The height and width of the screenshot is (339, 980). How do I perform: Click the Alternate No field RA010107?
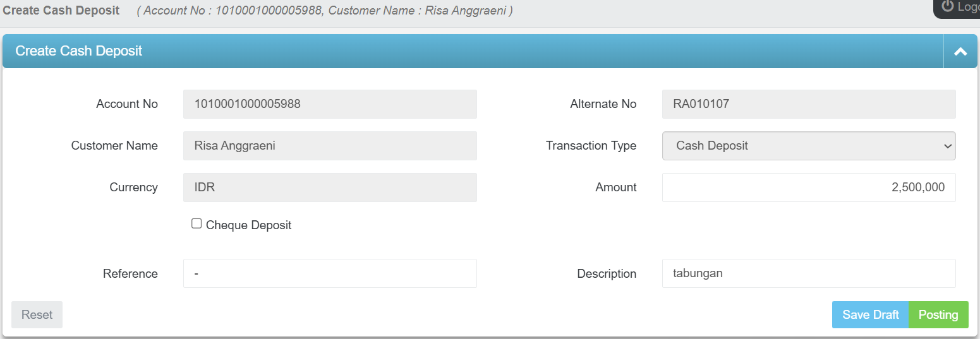click(x=808, y=104)
